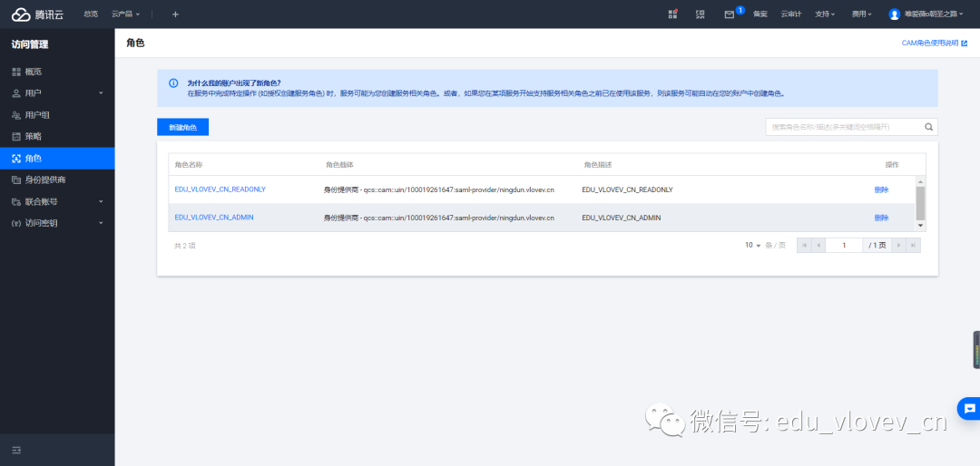The height and width of the screenshot is (466, 980).
Task: Delete the EDU_VLOVEV_CN_READONLY role
Action: pyautogui.click(x=881, y=189)
